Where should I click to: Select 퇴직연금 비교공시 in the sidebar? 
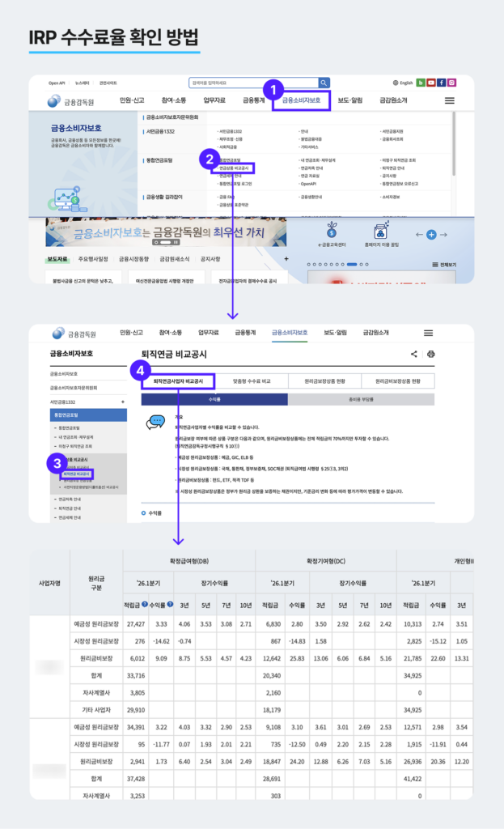pos(77,474)
